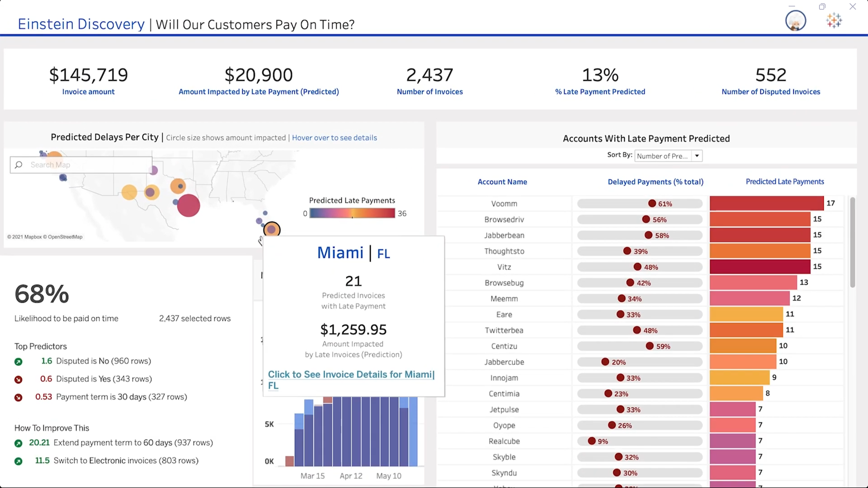Click green icon beside Extend payment term

(x=18, y=443)
